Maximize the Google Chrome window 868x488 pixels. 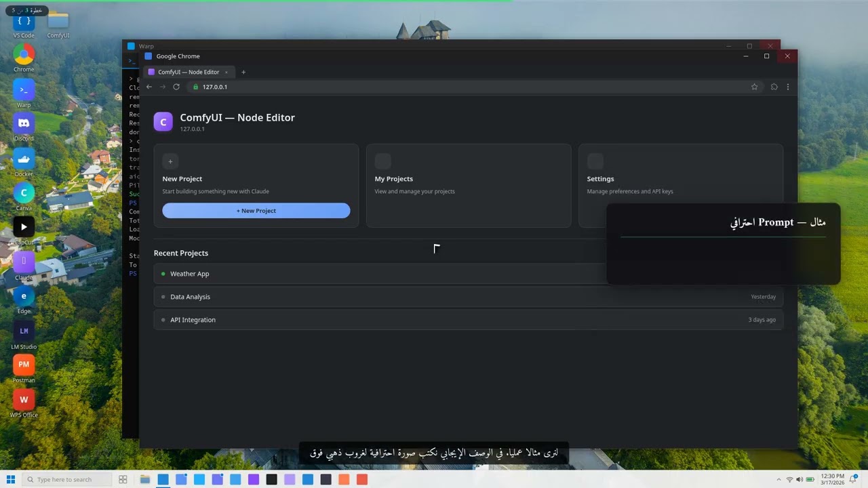click(767, 56)
